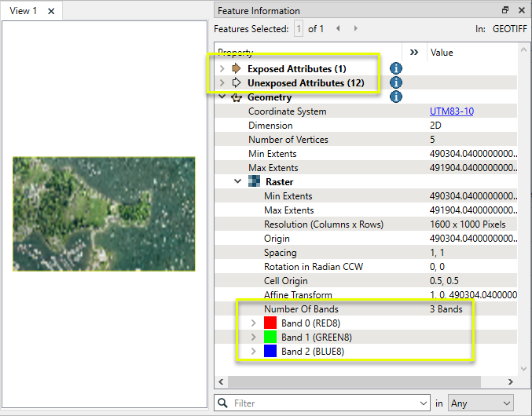Open the Filter text history dropdown arrow
The width and height of the screenshot is (532, 416).
tap(424, 403)
